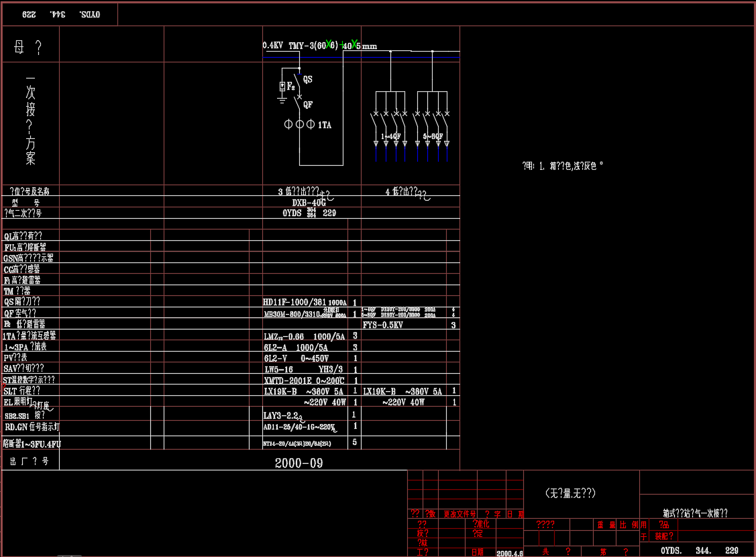Select the mirrored drawing number in top-left corner
This screenshot has height=557, width=756.
(x=61, y=15)
